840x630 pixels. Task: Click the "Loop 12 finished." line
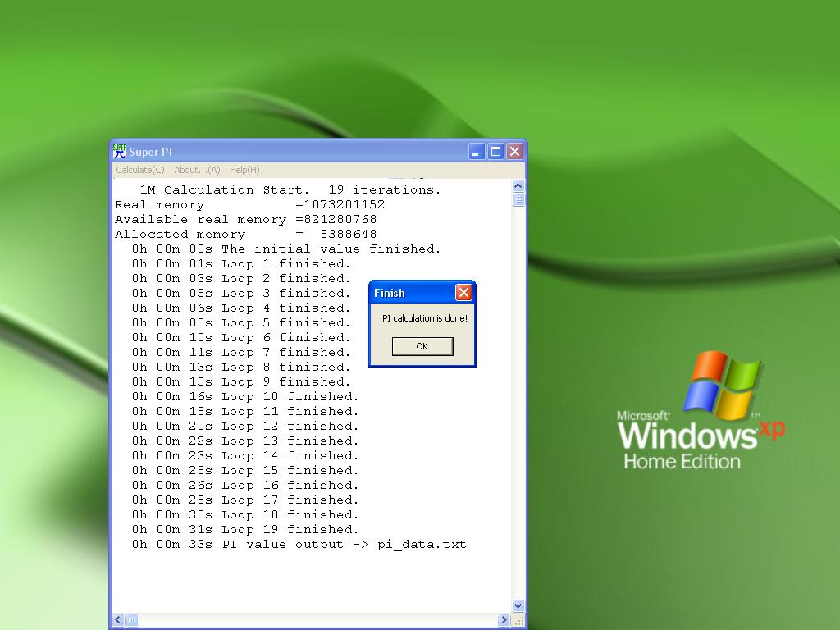[245, 426]
